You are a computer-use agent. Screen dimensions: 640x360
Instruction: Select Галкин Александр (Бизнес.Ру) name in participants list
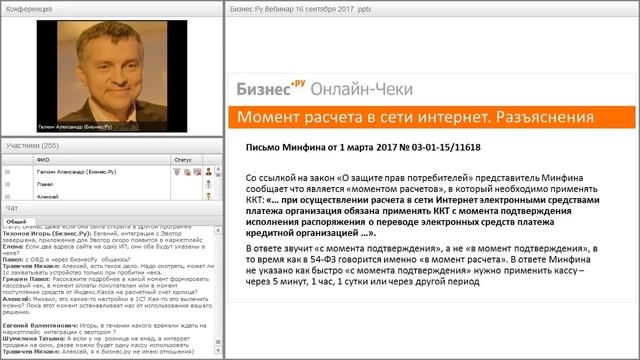point(76,172)
